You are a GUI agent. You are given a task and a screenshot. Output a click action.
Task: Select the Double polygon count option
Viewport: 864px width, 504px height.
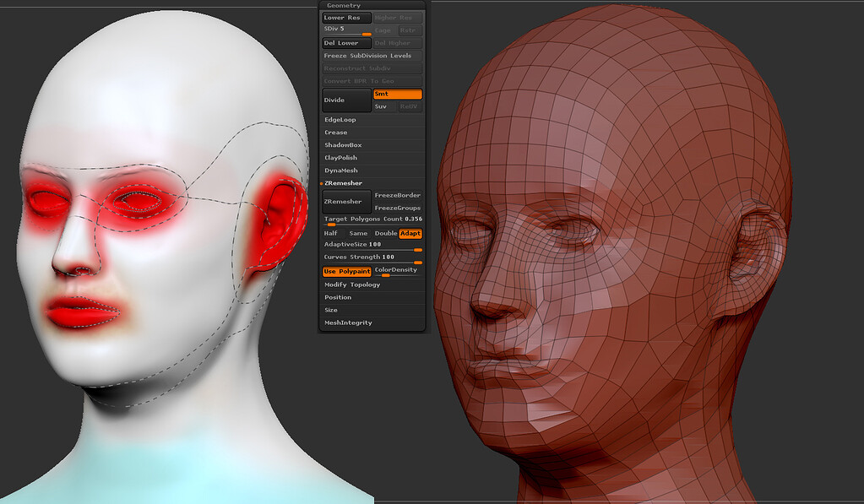pos(386,233)
